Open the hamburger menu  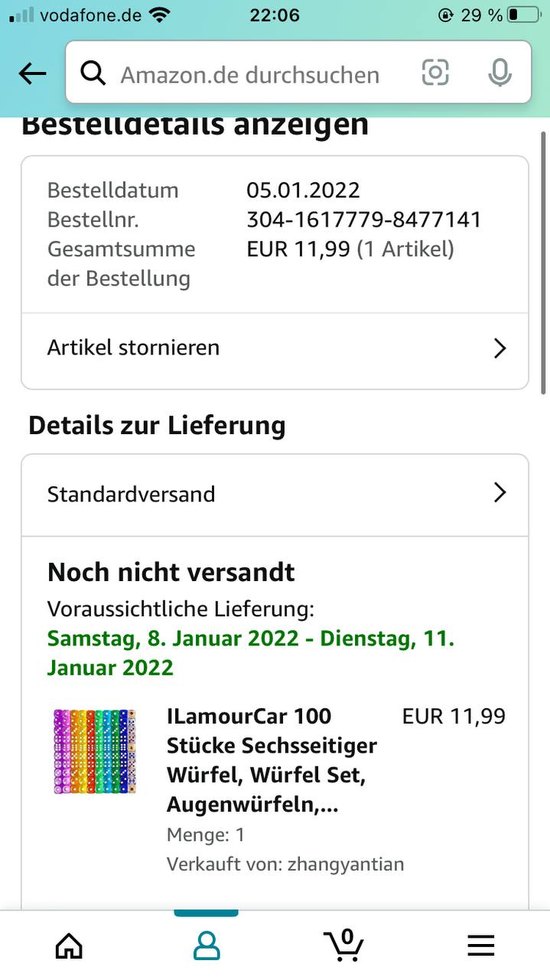pyautogui.click(x=481, y=946)
